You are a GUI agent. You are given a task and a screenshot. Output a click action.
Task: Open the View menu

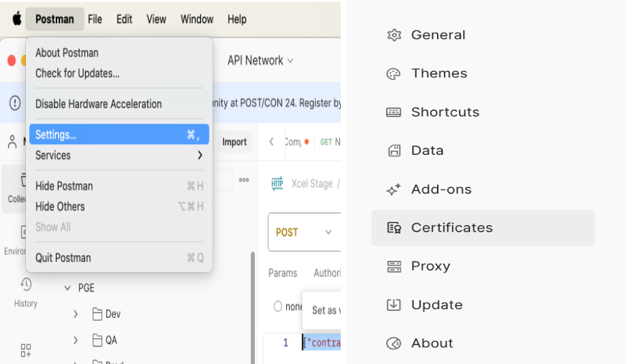coord(156,20)
